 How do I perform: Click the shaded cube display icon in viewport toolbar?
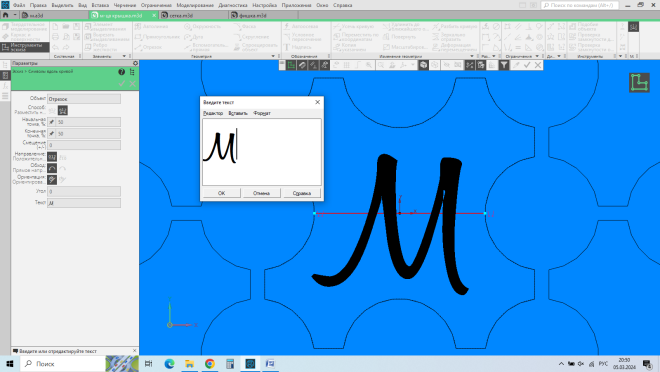pos(423,65)
